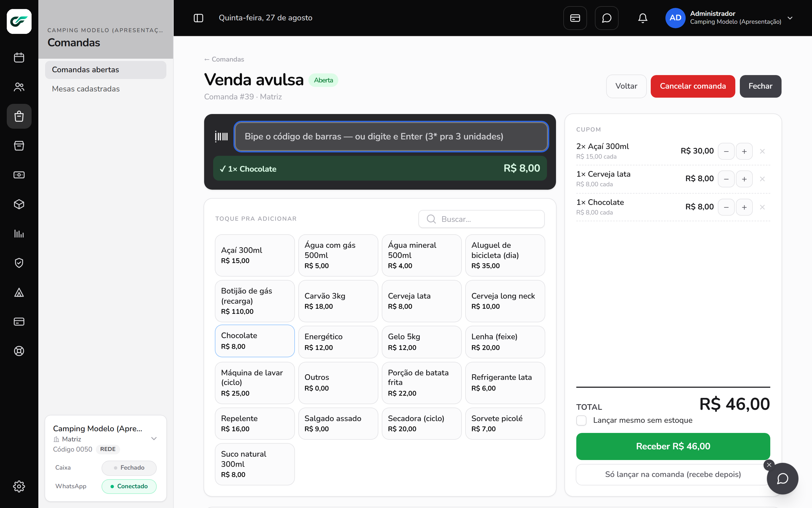Viewport: 812px width, 508px height.
Task: Open the lifebuoy support icon in the sidebar
Action: click(x=19, y=351)
